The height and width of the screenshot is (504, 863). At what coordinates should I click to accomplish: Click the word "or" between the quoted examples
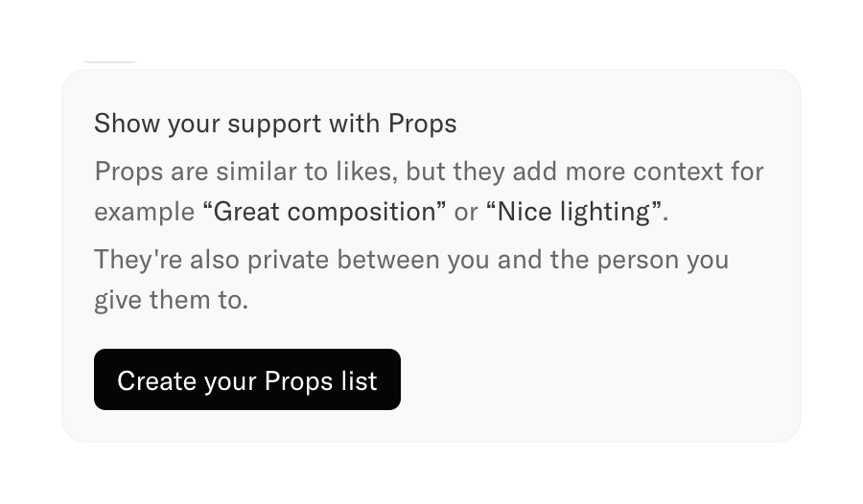tap(466, 212)
